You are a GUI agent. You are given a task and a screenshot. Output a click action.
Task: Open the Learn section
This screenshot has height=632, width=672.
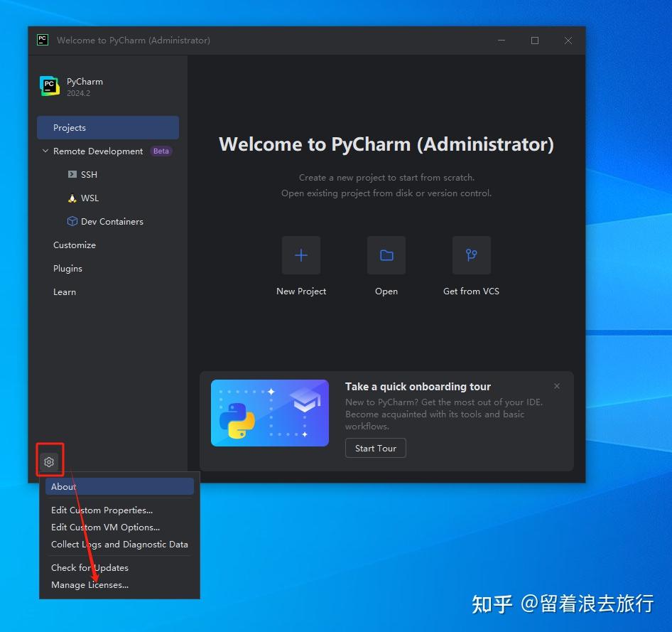[65, 291]
